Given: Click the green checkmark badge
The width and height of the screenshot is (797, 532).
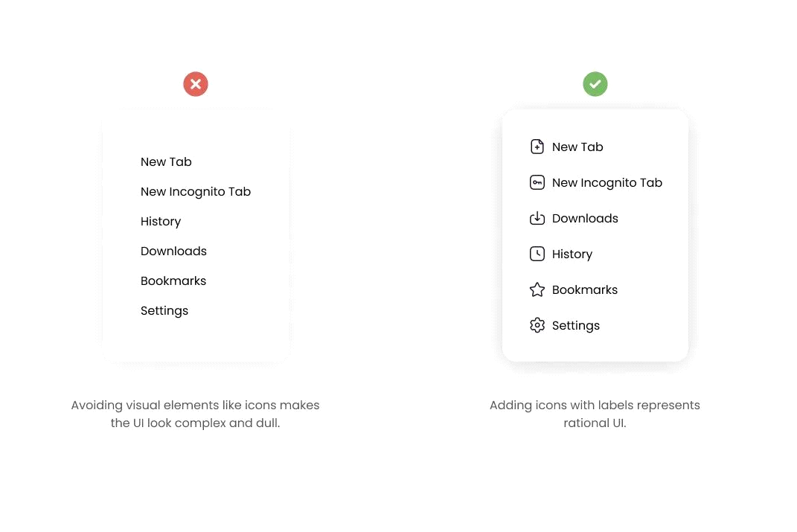Looking at the screenshot, I should pyautogui.click(x=595, y=84).
